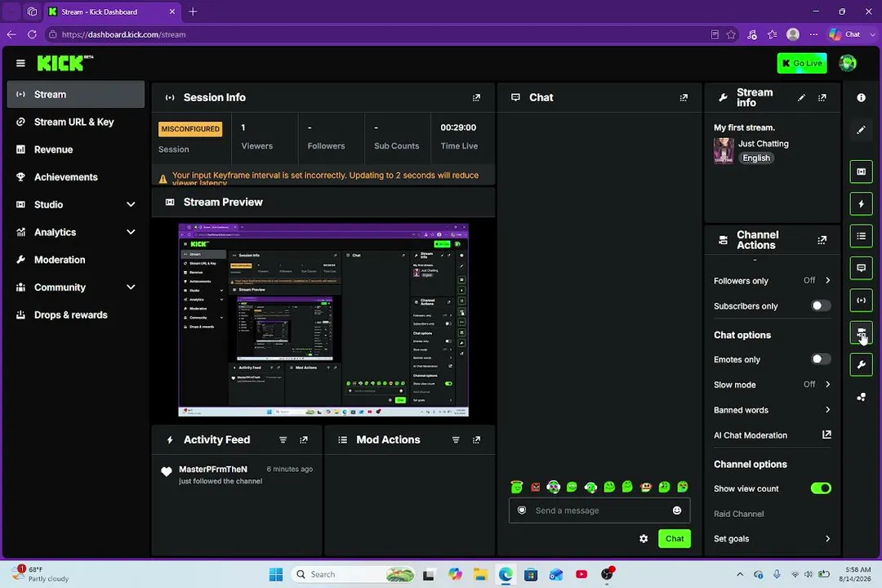Open the hamburger menu beside Kick logo
The image size is (882, 588).
click(20, 63)
